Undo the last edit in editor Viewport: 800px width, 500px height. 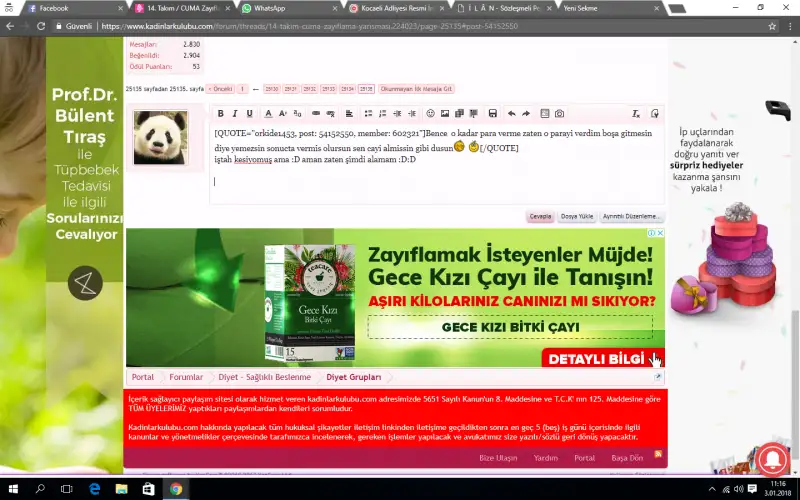pos(512,114)
